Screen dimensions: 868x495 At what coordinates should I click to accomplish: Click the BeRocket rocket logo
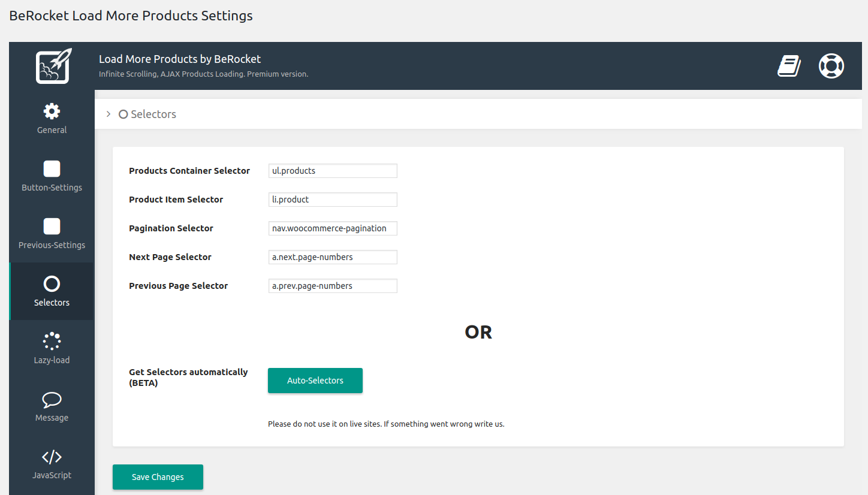point(52,66)
